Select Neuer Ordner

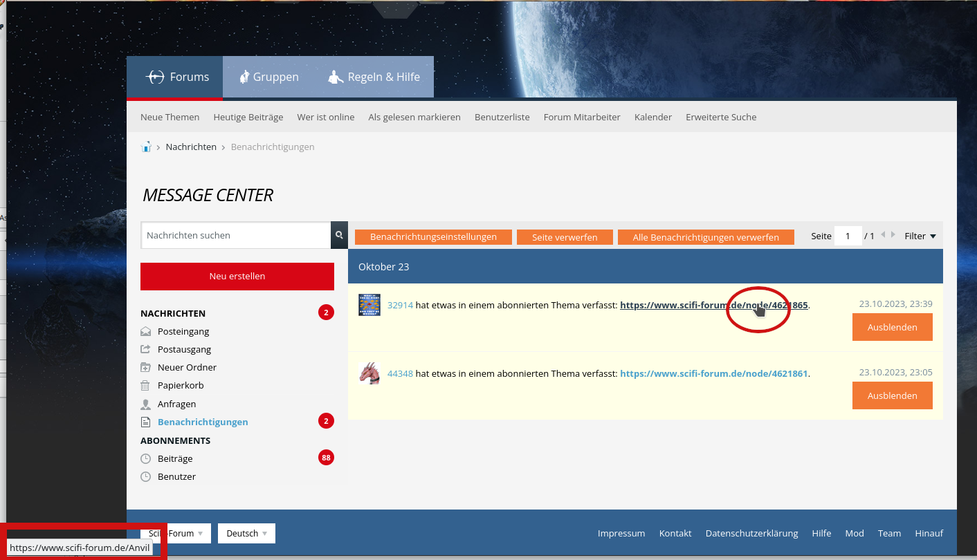click(x=187, y=367)
